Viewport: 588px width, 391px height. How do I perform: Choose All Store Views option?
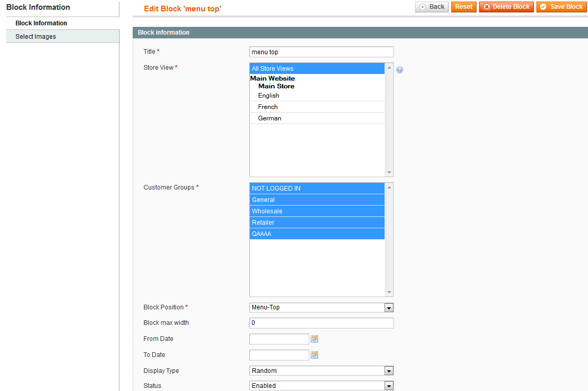point(273,69)
